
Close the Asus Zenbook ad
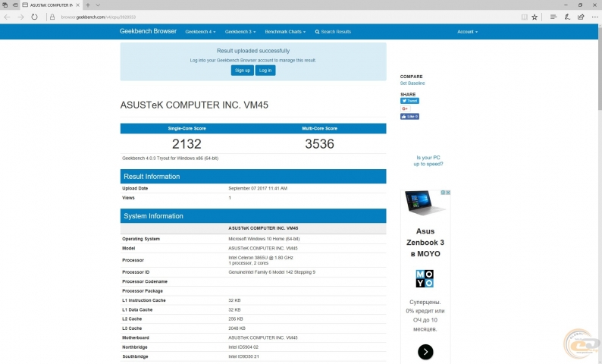[447, 193]
